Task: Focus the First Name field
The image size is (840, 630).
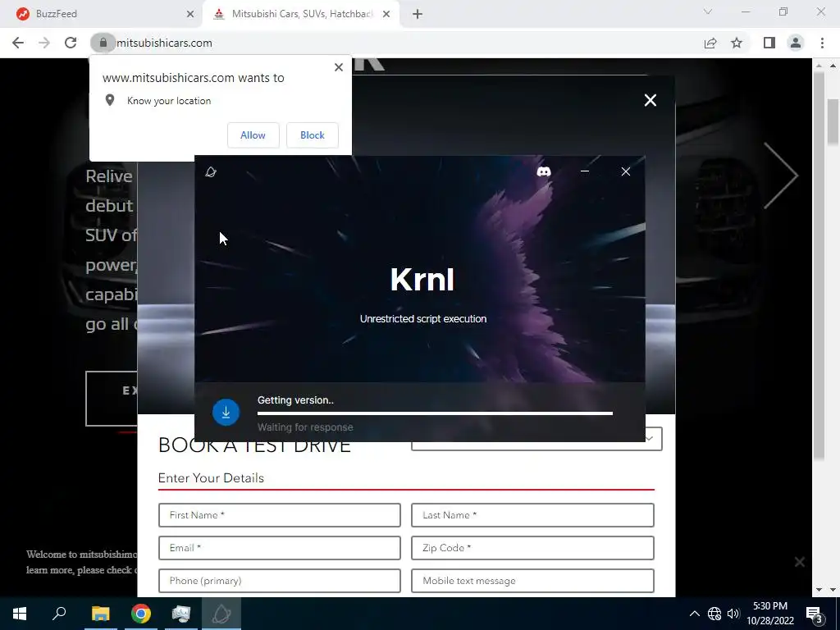Action: point(280,515)
